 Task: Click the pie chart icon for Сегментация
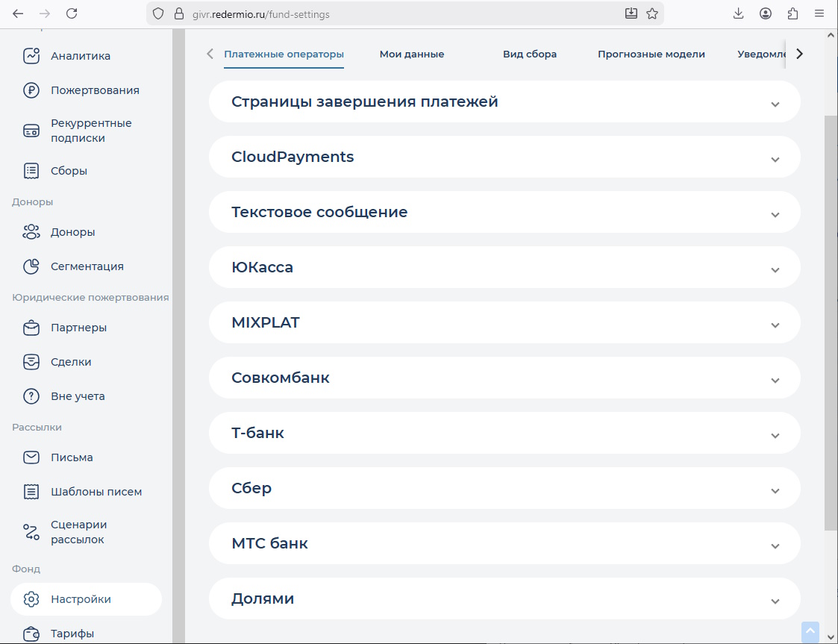[31, 266]
